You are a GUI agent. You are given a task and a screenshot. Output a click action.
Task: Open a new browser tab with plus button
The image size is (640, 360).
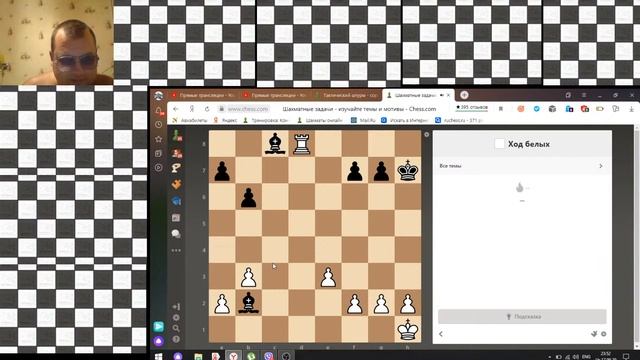(x=464, y=95)
